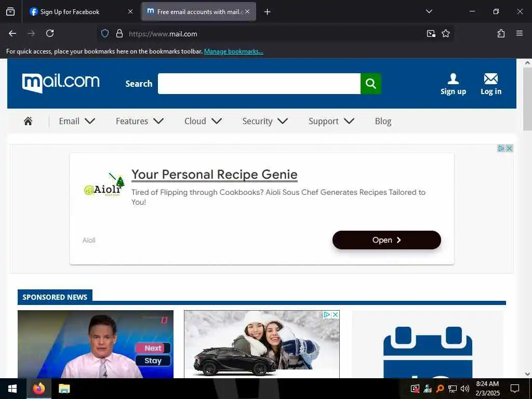Image resolution: width=532 pixels, height=399 pixels.
Task: Click AdChoices icon on the car ad
Action: (x=327, y=314)
